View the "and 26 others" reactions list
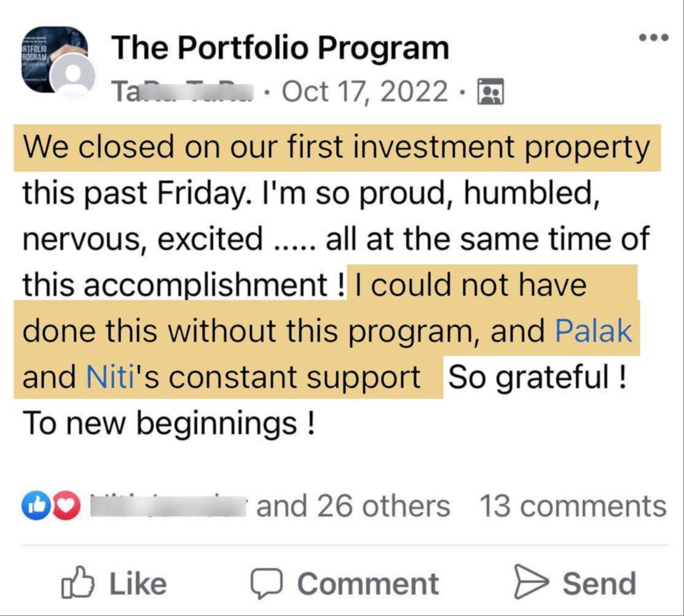Viewport: 684px width, 616px height. (x=353, y=507)
